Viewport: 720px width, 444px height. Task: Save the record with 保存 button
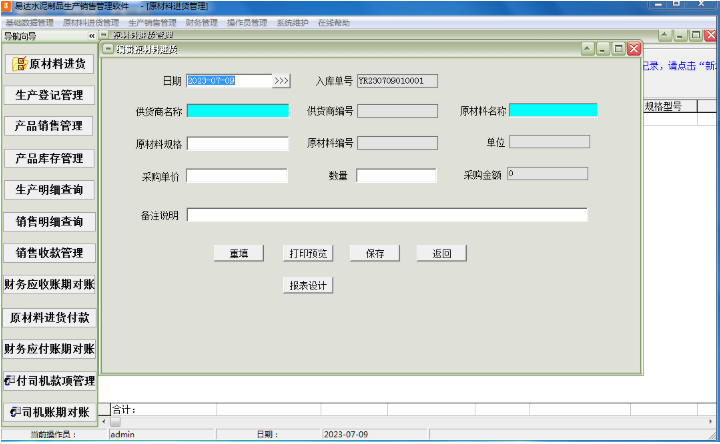[x=375, y=253]
